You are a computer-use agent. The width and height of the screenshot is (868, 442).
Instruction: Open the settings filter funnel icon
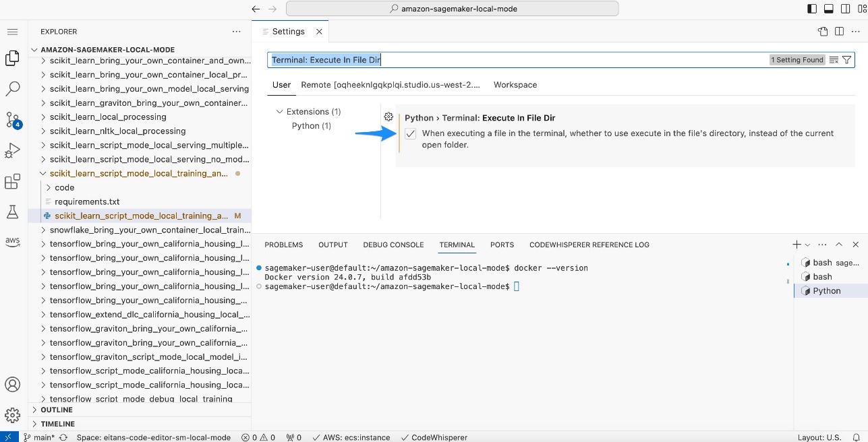coord(847,60)
